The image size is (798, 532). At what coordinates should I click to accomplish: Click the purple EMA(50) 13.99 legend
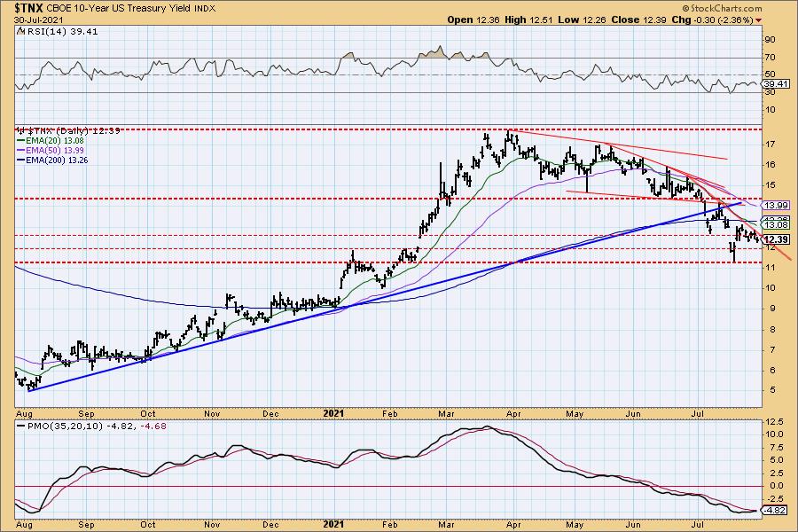coord(51,150)
